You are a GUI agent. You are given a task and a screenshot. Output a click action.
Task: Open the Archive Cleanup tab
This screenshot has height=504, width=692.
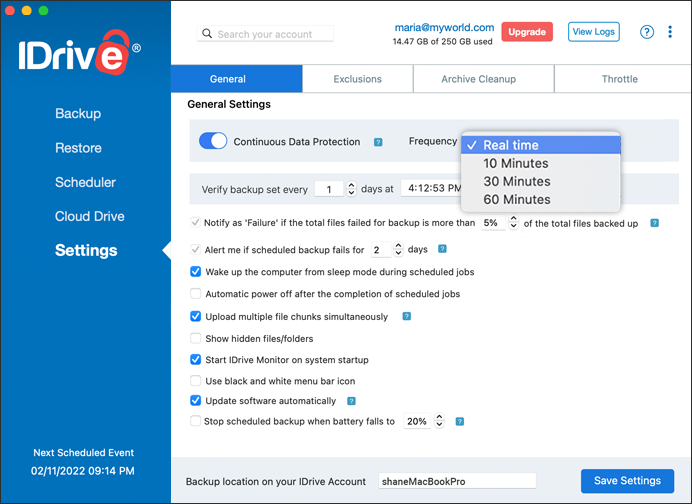pyautogui.click(x=483, y=79)
